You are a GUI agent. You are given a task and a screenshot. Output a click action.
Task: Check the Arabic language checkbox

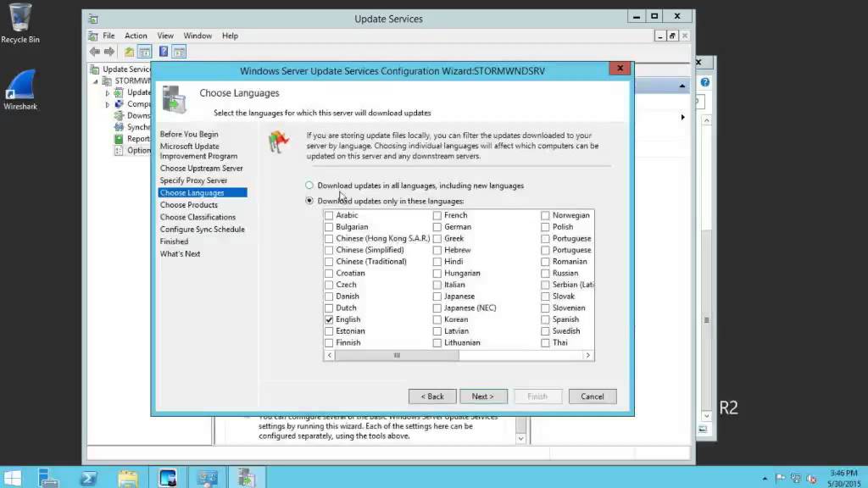(329, 215)
